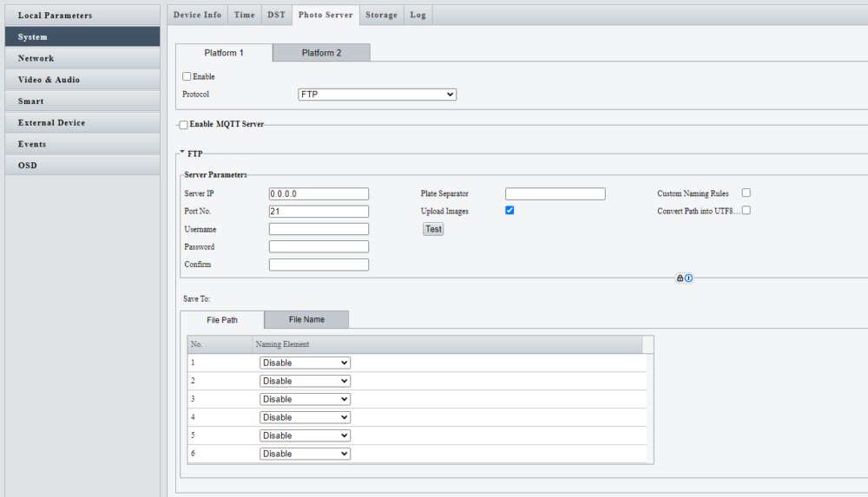
Task: Click the lock icon below Server Parameters
Action: [x=680, y=278]
